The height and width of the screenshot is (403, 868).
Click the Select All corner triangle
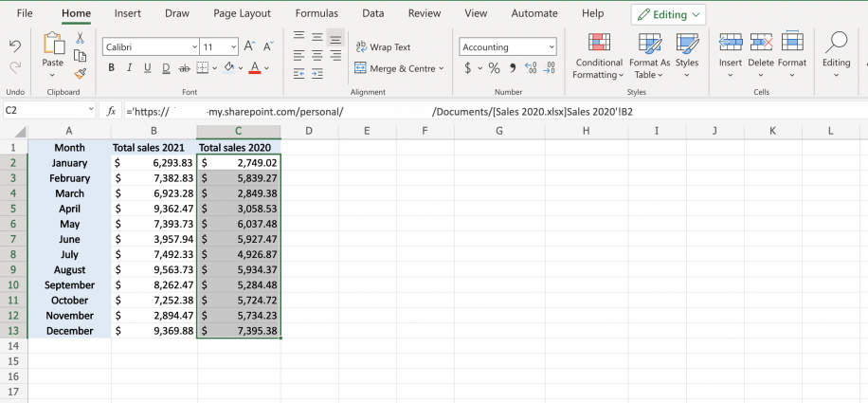point(20,132)
